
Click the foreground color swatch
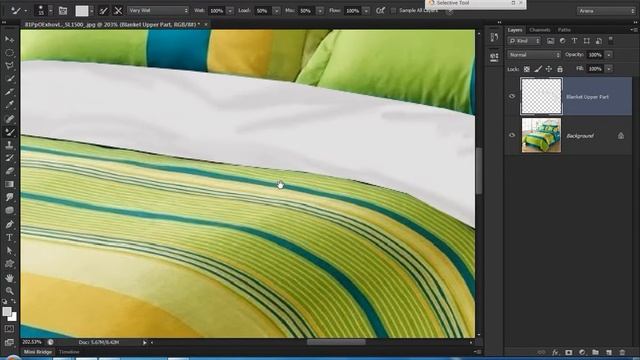(x=7, y=311)
